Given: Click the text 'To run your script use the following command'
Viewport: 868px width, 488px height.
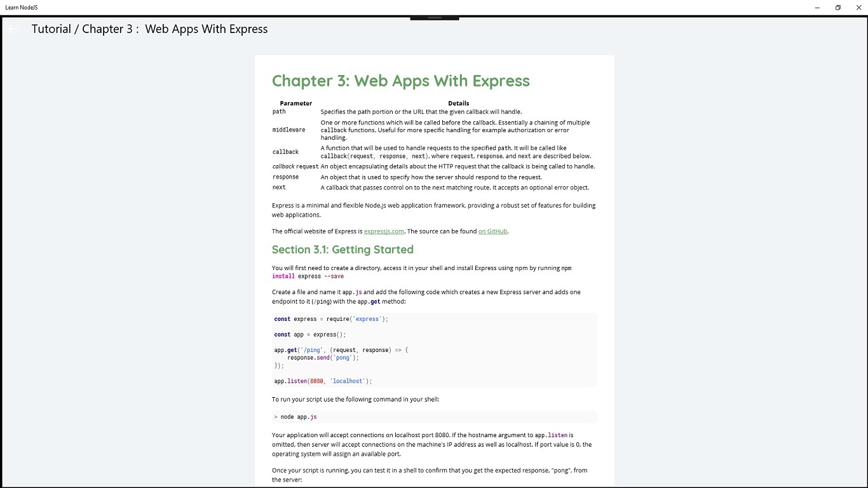Looking at the screenshot, I should (x=355, y=400).
